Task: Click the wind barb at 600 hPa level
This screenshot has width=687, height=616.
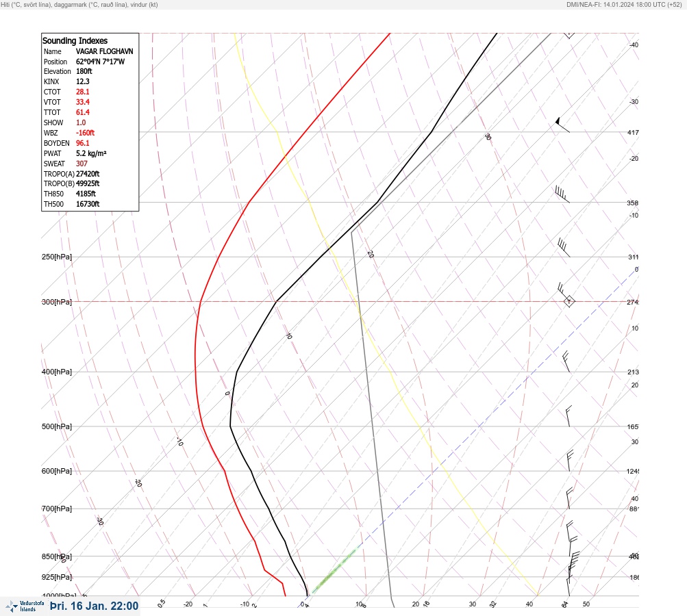Action: click(570, 461)
